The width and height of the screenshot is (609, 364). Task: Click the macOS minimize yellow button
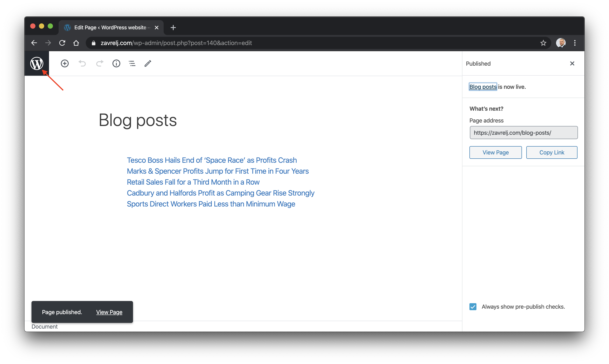41,26
